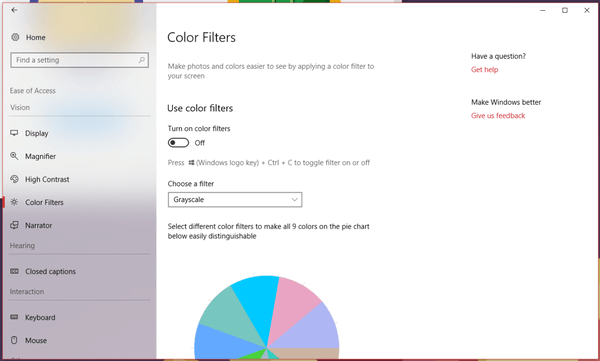Screen dimensions: 600x361
Task: Click the Closed captions icon
Action: (14, 271)
